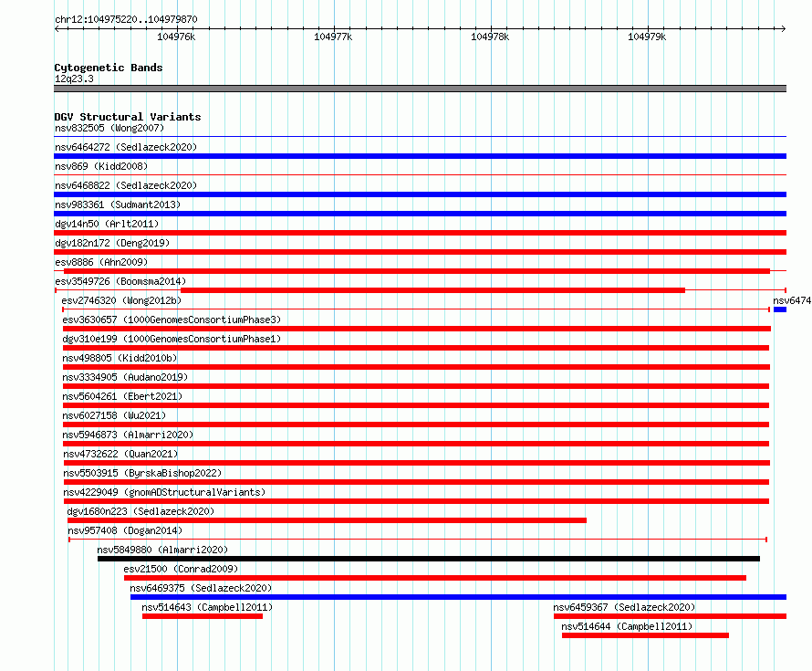
Task: Click the nsv6468822 (Sedlazeck2020) label
Action: (x=126, y=185)
